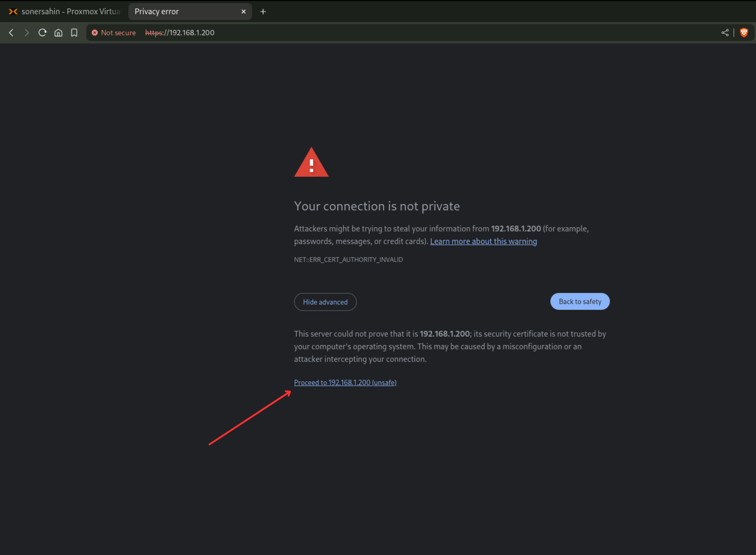Viewport: 756px width, 555px height.
Task: Click the forward navigation arrow
Action: pyautogui.click(x=27, y=33)
